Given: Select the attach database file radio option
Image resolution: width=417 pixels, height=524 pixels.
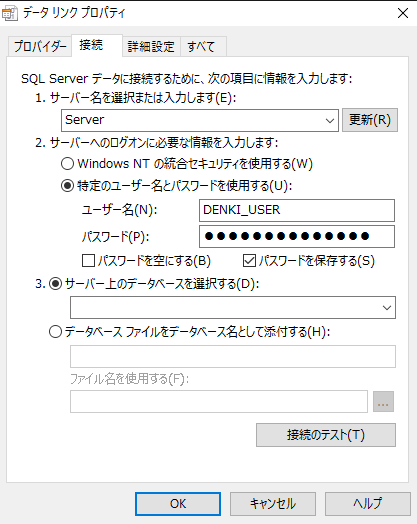Looking at the screenshot, I should pyautogui.click(x=55, y=332).
